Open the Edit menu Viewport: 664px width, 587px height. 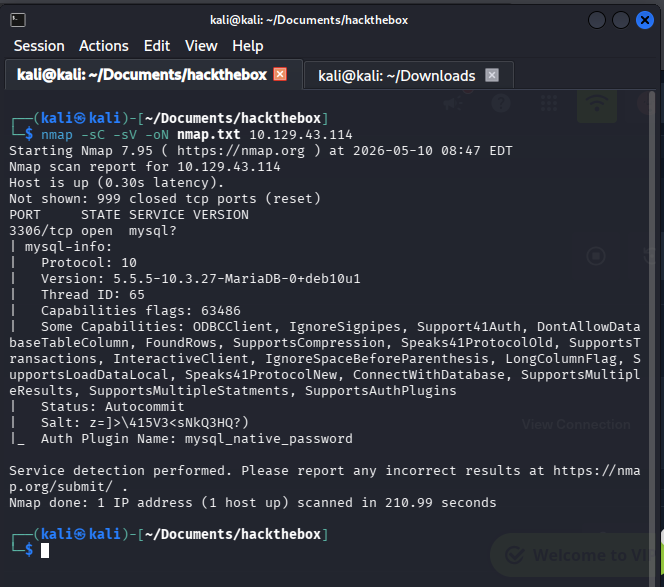[157, 46]
